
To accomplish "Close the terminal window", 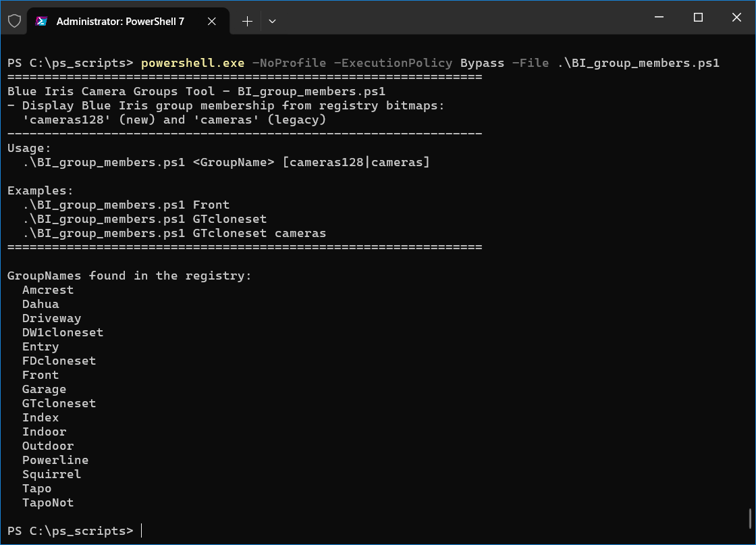I will (736, 18).
